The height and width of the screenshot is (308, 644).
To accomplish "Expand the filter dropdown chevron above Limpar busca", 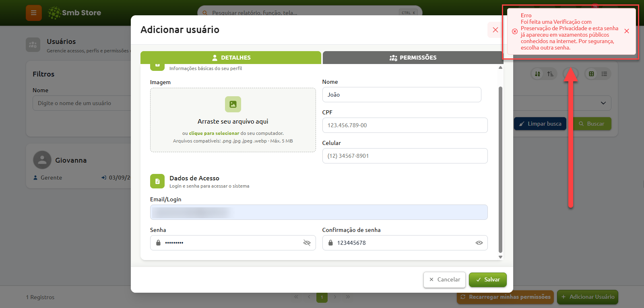I will tap(603, 103).
